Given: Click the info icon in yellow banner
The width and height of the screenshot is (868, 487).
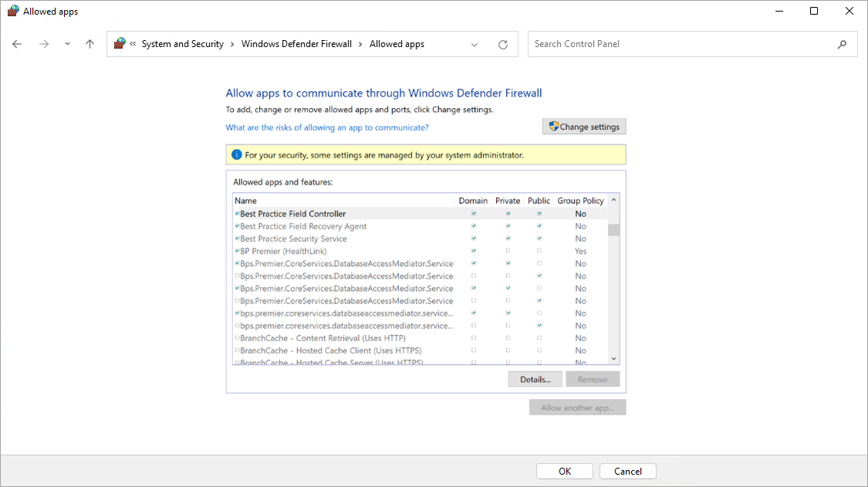Looking at the screenshot, I should (236, 154).
